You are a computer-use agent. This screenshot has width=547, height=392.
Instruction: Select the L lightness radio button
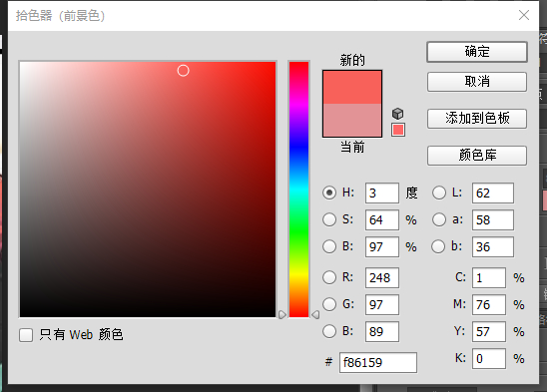point(439,193)
